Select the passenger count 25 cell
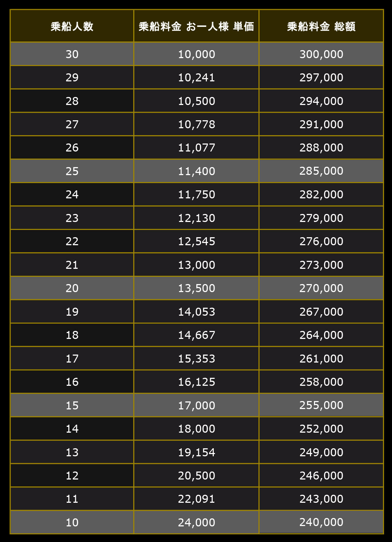392x542 pixels. coord(72,171)
